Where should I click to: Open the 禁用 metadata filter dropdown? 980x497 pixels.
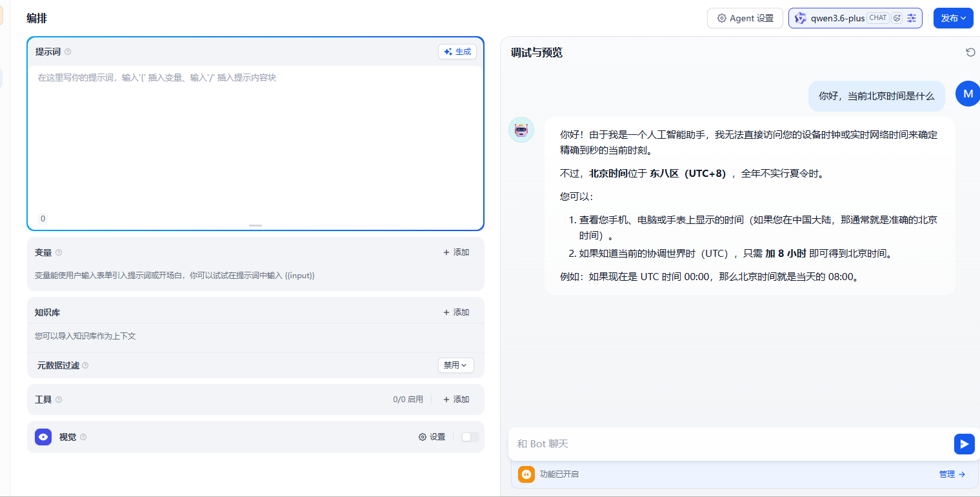(455, 365)
